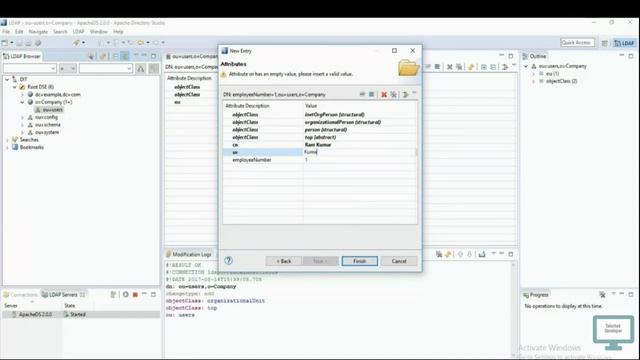This screenshot has height=360, width=640.
Task: Open help via the question mark icon
Action: (x=229, y=260)
